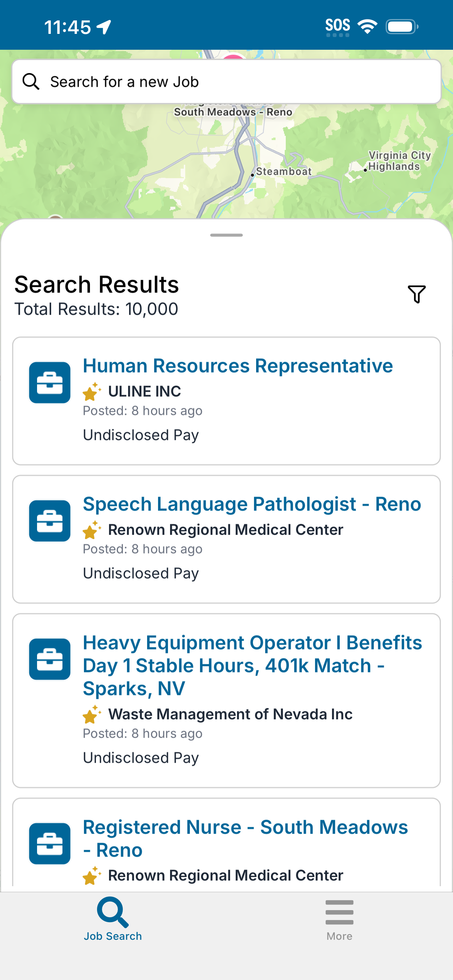Tap briefcase icon for Registered Nurse job
Screen dimensions: 453x980
tap(50, 843)
